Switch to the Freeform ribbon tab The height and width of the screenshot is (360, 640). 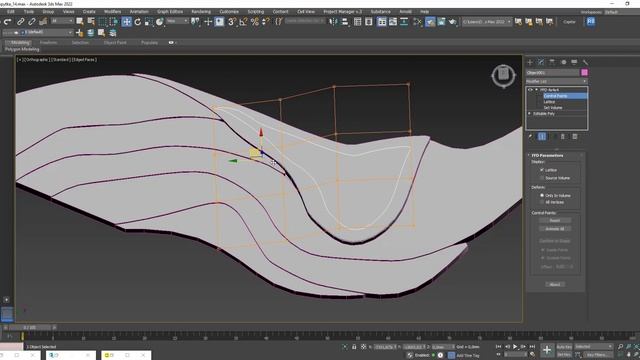pos(48,42)
